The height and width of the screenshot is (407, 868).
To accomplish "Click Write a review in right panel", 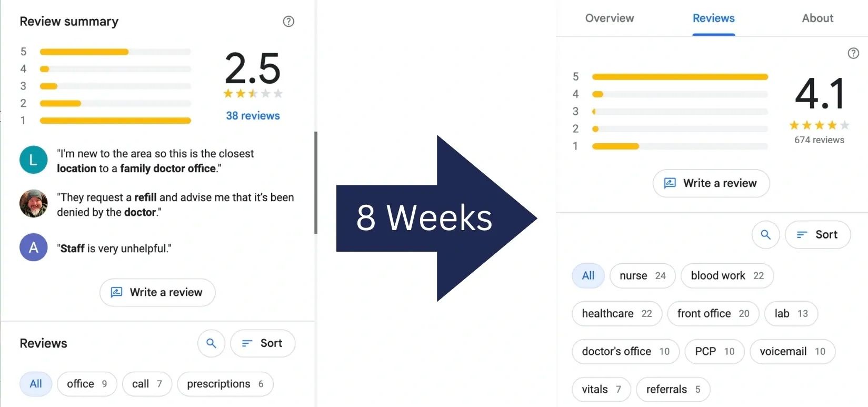I will (711, 183).
